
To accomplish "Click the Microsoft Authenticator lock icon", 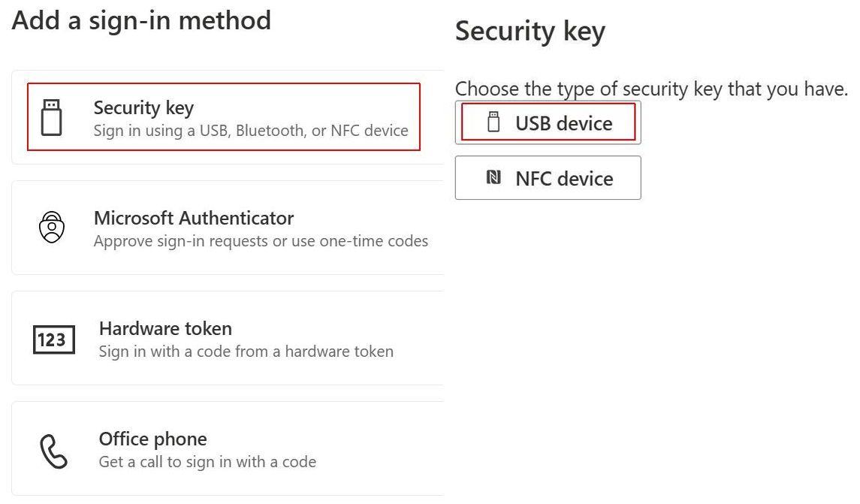I will point(52,227).
